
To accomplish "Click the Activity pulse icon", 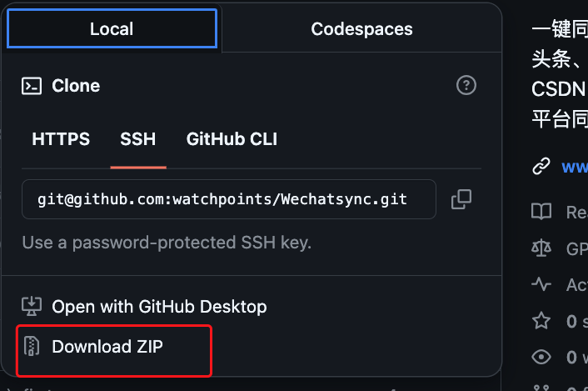I will click(x=541, y=284).
